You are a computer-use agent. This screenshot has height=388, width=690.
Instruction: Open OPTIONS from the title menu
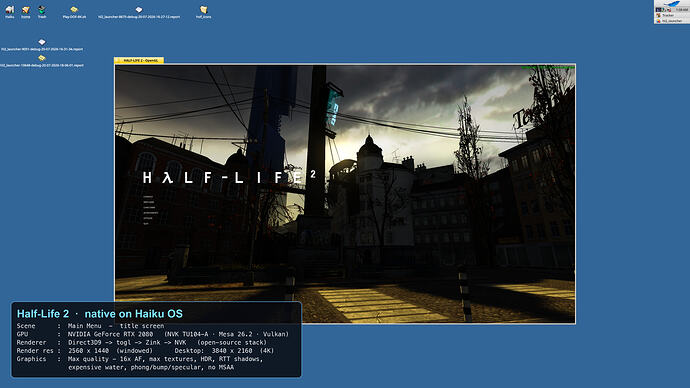click(x=148, y=218)
